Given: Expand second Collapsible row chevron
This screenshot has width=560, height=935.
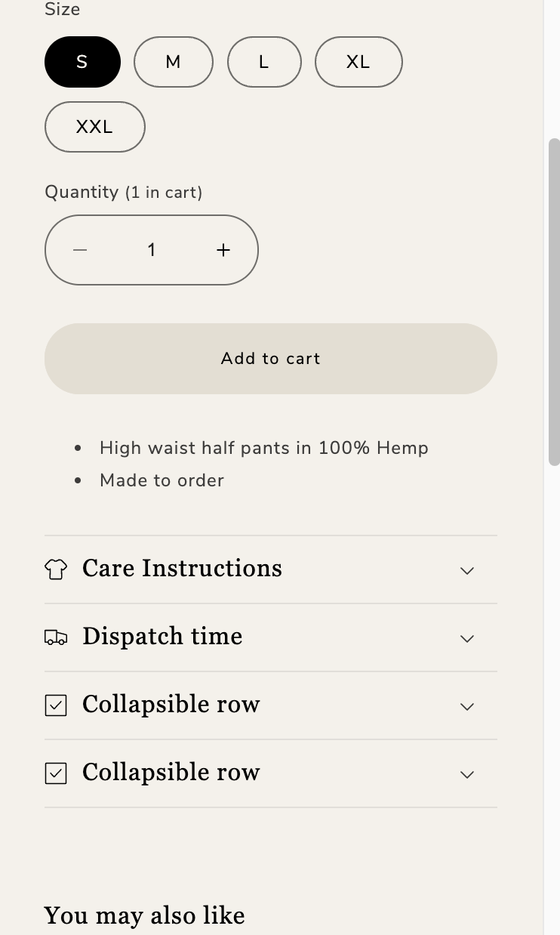Looking at the screenshot, I should pos(467,774).
